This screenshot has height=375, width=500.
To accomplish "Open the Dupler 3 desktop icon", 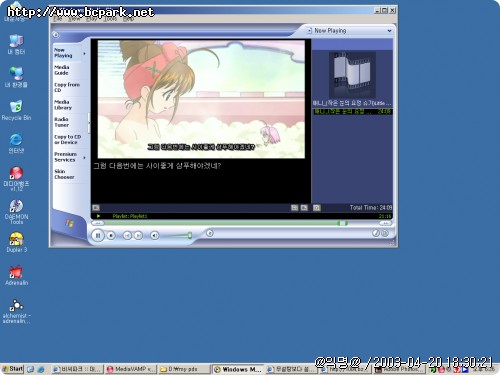I will pyautogui.click(x=16, y=242).
